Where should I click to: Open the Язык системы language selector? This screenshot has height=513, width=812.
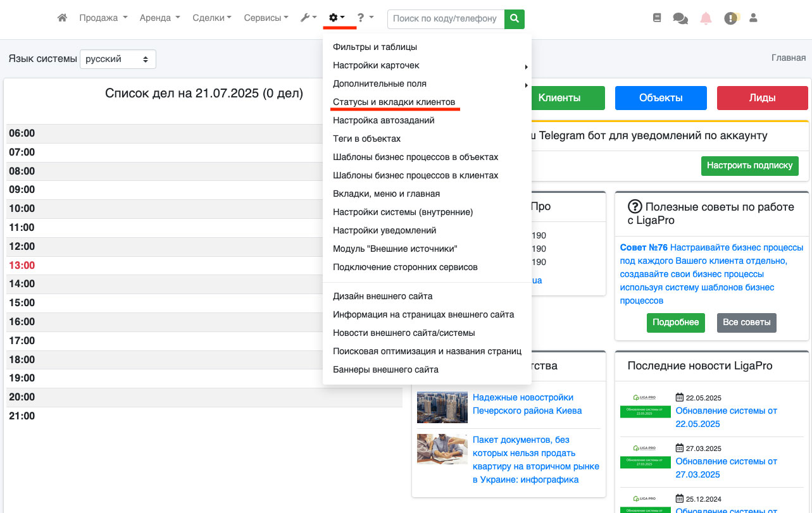point(118,59)
